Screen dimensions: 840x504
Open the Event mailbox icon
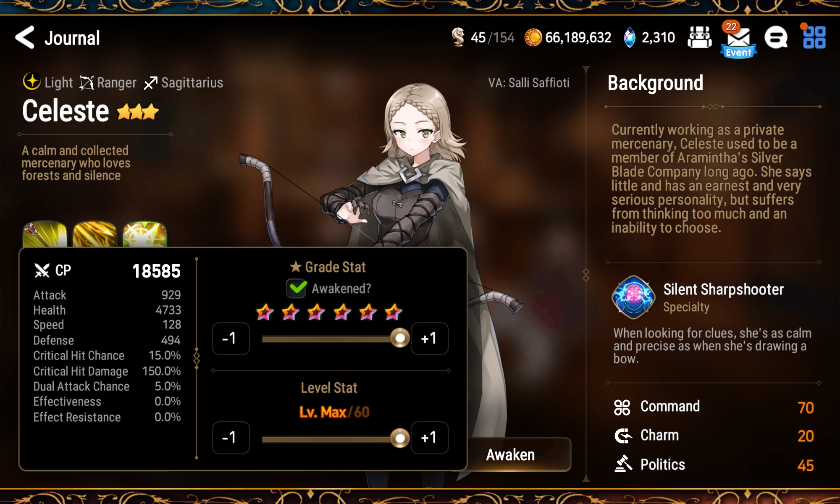pyautogui.click(x=738, y=39)
